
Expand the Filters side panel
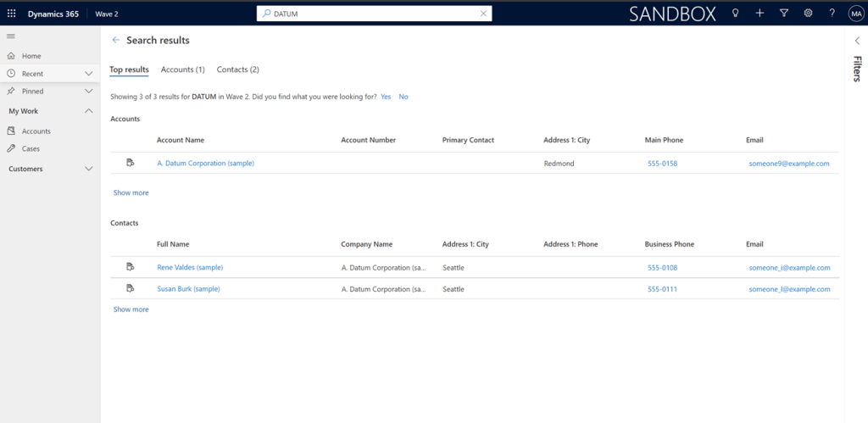coord(856,40)
